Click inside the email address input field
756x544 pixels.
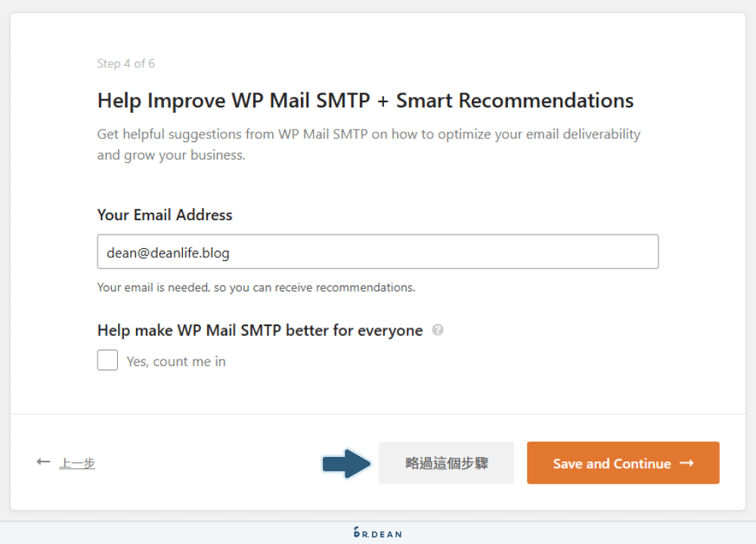377,252
